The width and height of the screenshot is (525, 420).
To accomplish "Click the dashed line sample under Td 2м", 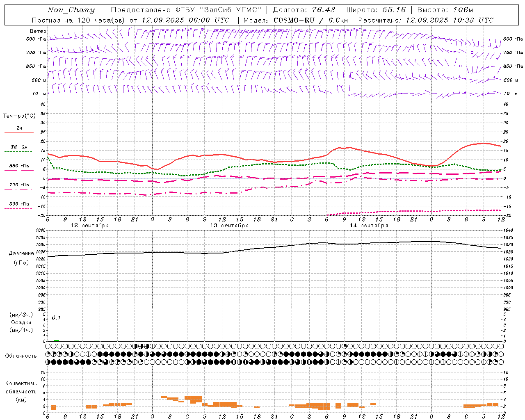I will pos(18,152).
